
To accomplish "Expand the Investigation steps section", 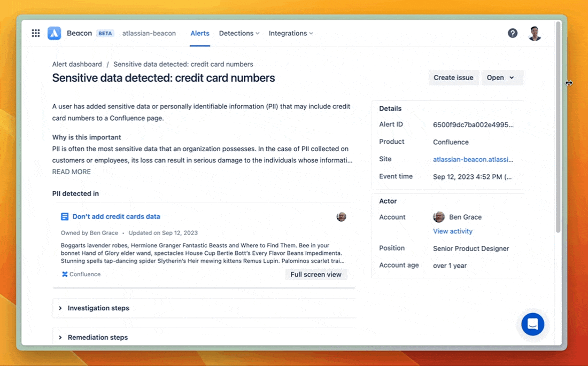I will click(x=204, y=308).
